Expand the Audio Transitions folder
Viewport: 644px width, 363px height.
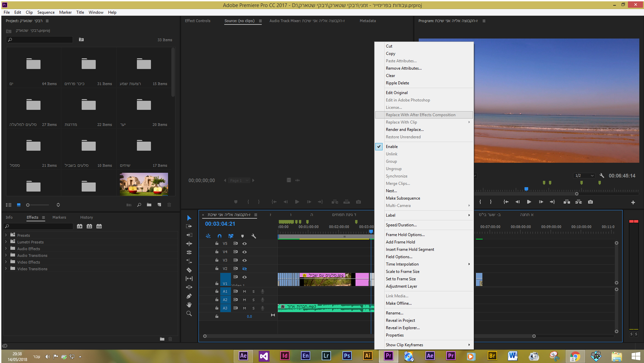pos(6,256)
